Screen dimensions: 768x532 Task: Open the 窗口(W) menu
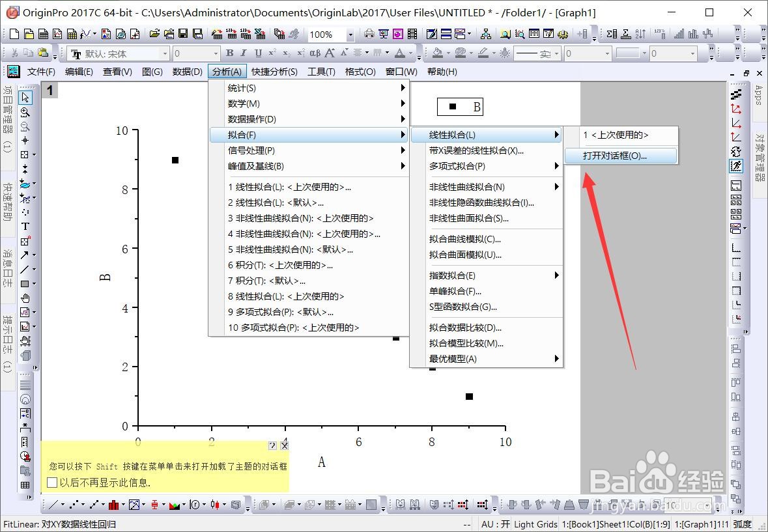pos(401,72)
